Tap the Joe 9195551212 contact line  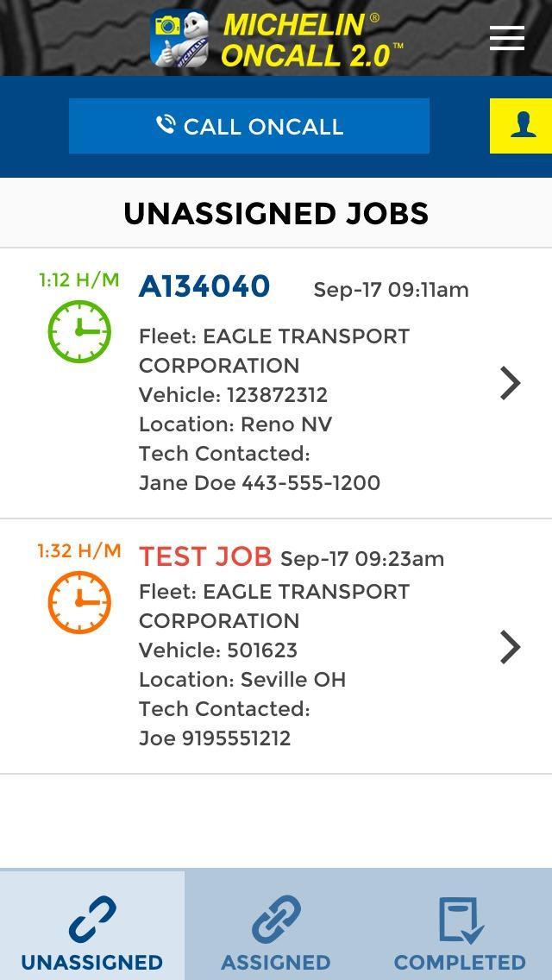pos(215,738)
